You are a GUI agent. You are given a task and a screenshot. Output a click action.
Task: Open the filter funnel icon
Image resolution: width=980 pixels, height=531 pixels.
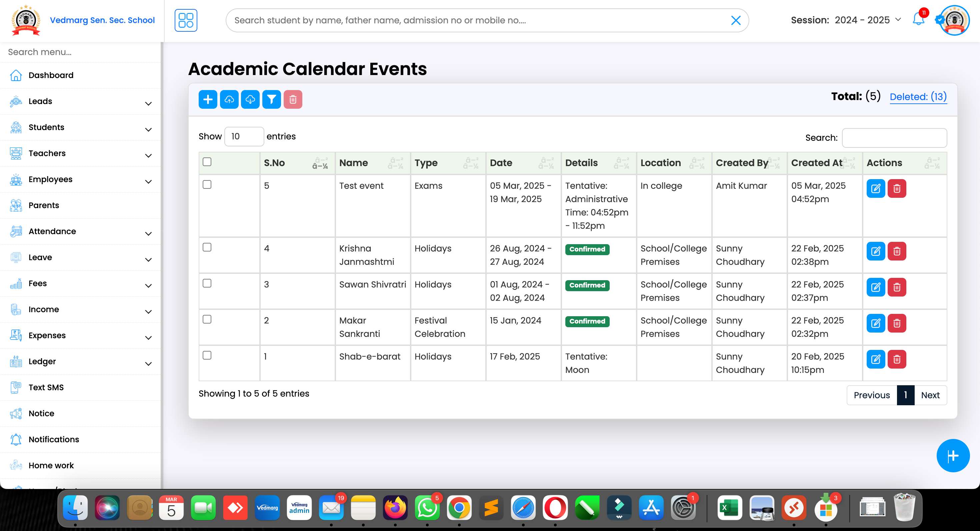271,99
